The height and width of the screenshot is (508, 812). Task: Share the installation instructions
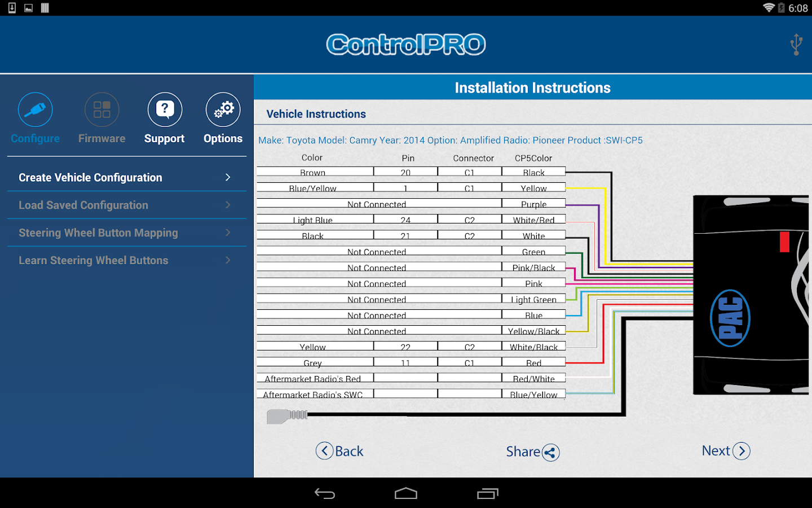(533, 452)
